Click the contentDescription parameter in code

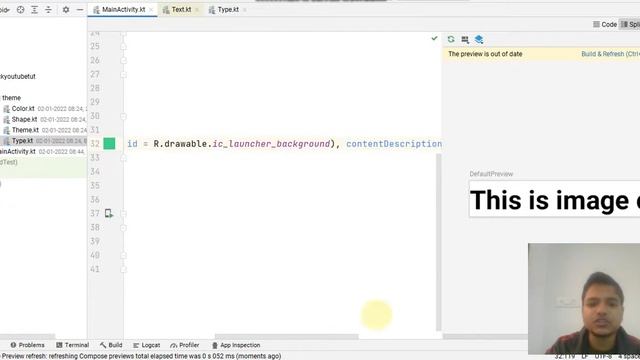pos(394,144)
